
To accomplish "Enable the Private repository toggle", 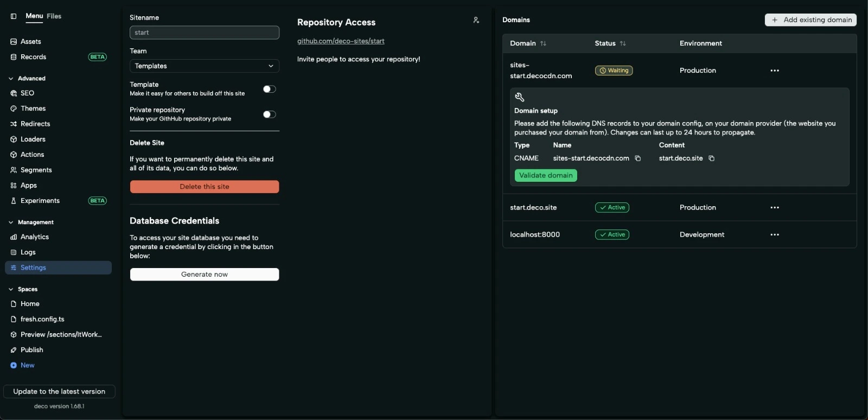I will (x=270, y=114).
